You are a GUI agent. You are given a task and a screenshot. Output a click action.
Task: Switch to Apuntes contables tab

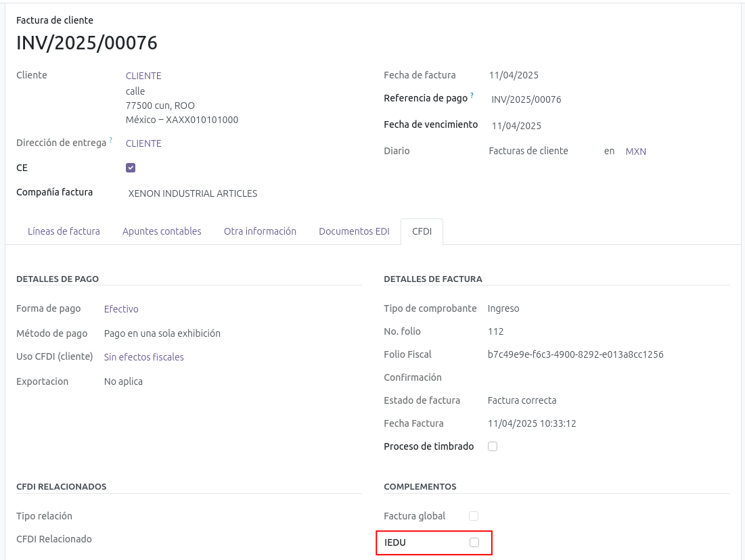pyautogui.click(x=162, y=231)
